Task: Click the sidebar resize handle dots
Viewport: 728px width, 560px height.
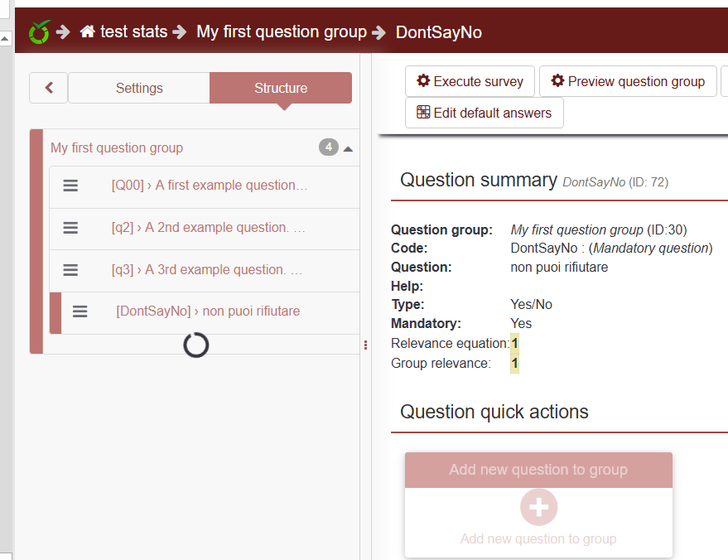Action: [x=365, y=345]
